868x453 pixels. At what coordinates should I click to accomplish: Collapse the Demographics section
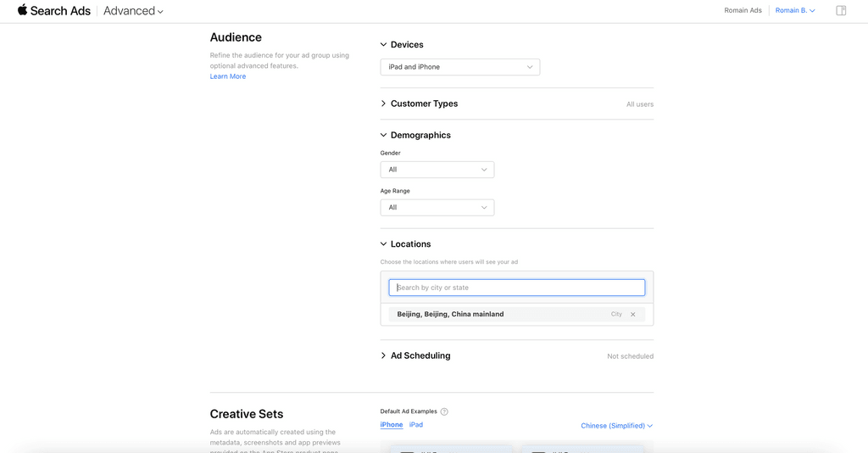pyautogui.click(x=383, y=135)
